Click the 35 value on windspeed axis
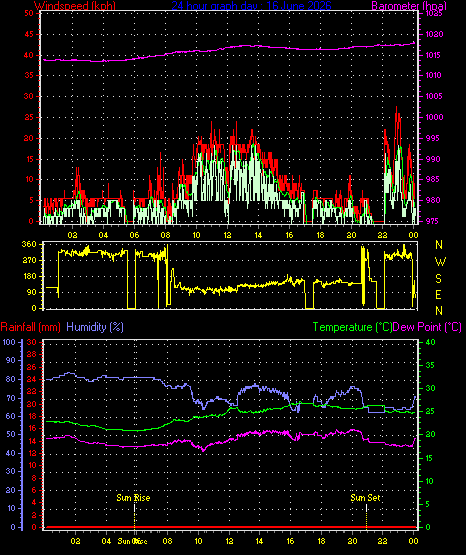This screenshot has height=555, width=466. coord(29,75)
